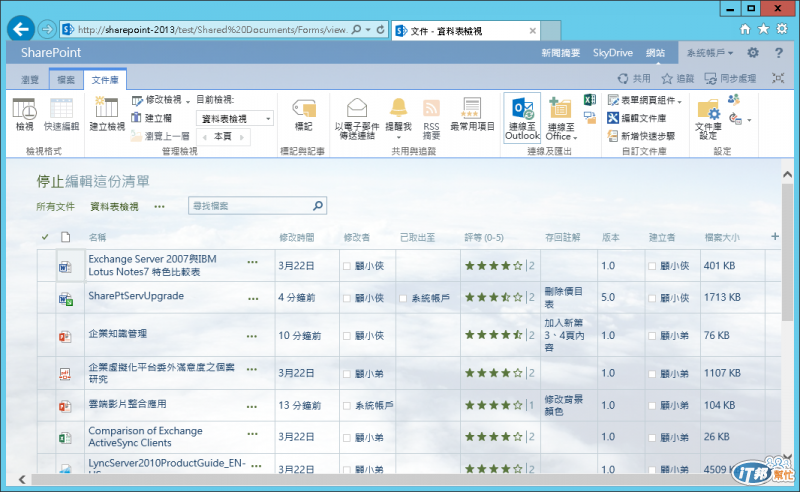Tick 修改者 checkbox in 企業虛擬化平台 row
Screen dimensions: 800x492
(x=347, y=374)
